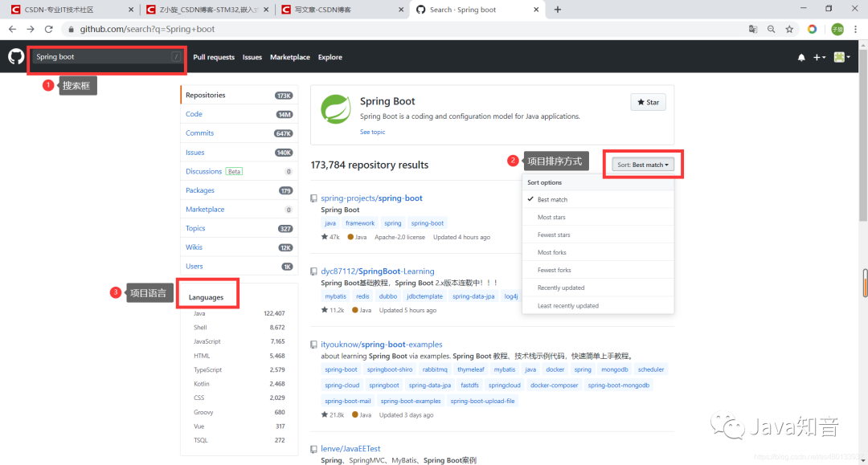Image resolution: width=868 pixels, height=465 pixels.
Task: Click the mybatis topic tag under SpringBoot-Learning
Action: tap(335, 296)
